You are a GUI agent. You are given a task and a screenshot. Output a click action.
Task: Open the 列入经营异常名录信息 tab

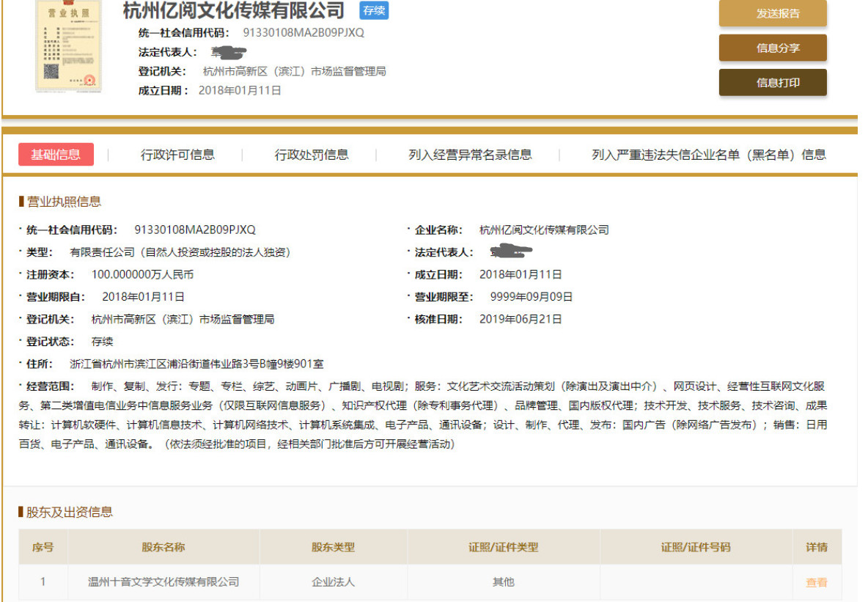coord(470,155)
